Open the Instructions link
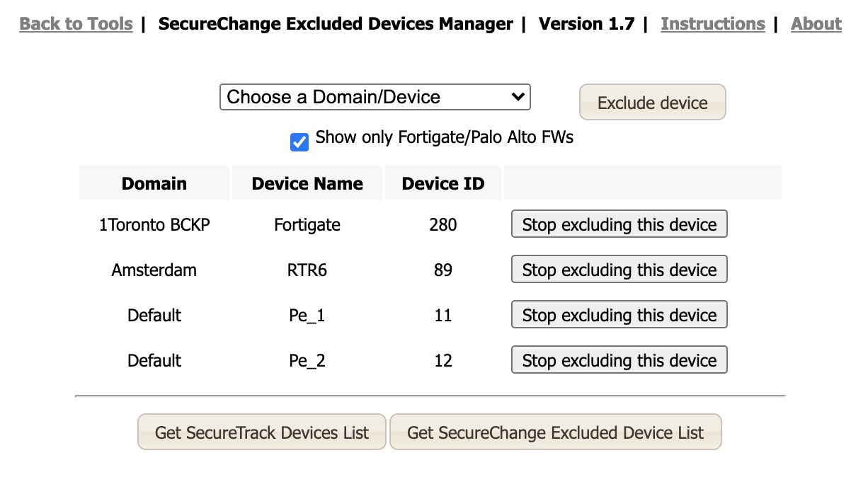This screenshot has width=868, height=477. click(712, 23)
